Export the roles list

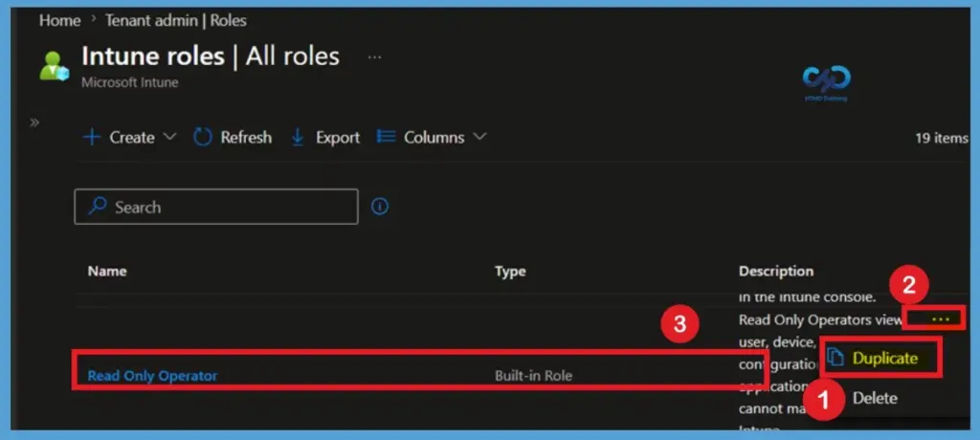click(x=325, y=138)
